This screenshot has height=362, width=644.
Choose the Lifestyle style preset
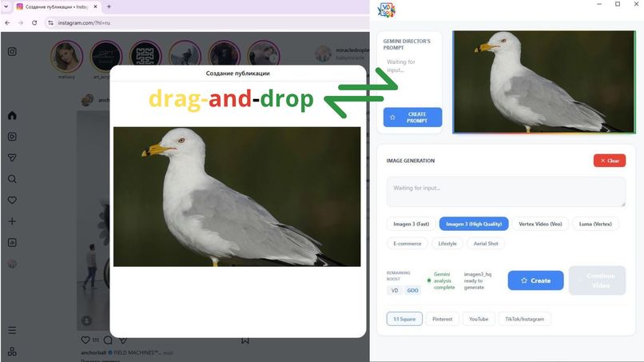click(x=447, y=244)
